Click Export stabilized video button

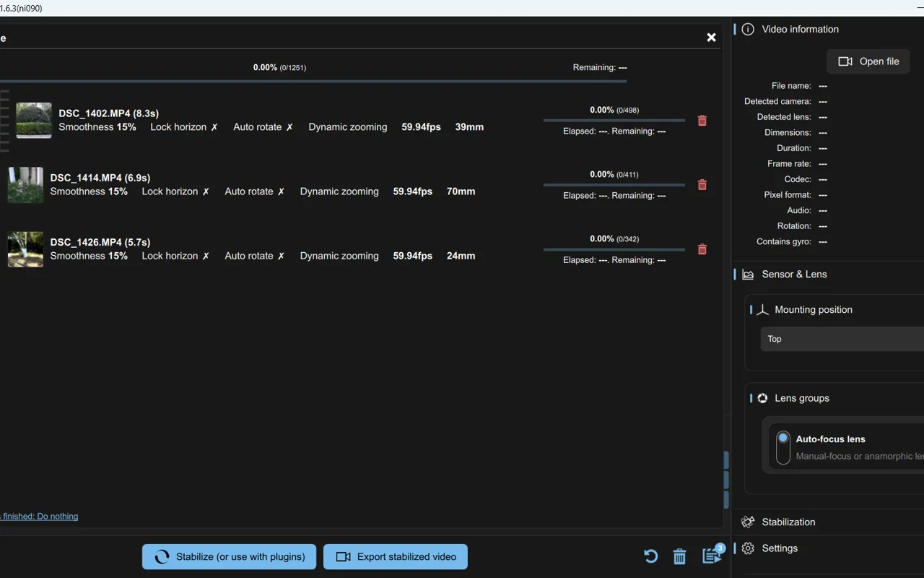396,556
